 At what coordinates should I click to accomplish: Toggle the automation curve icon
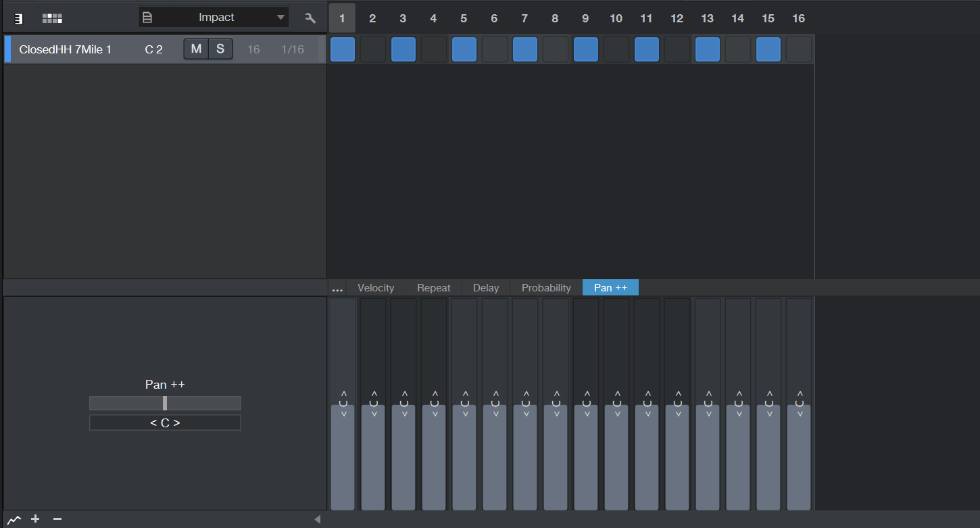(x=14, y=519)
